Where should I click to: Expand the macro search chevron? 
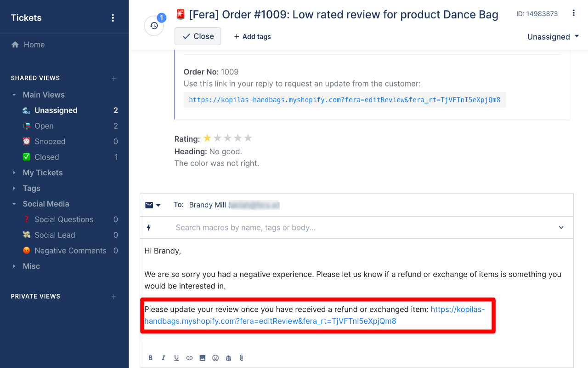(x=561, y=227)
